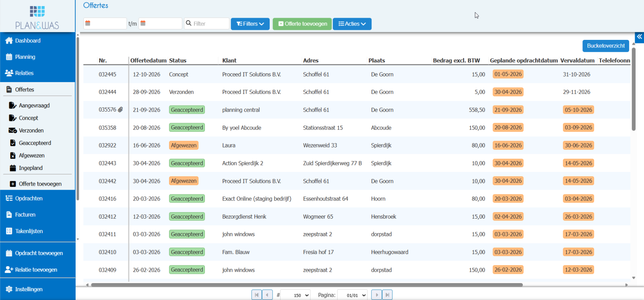
Task: Click the Facturen invoice icon
Action: click(9, 215)
